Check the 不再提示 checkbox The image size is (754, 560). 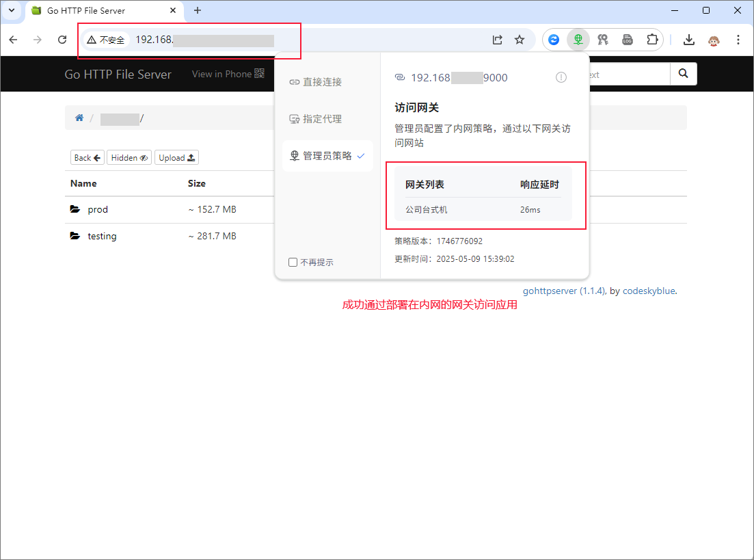293,262
